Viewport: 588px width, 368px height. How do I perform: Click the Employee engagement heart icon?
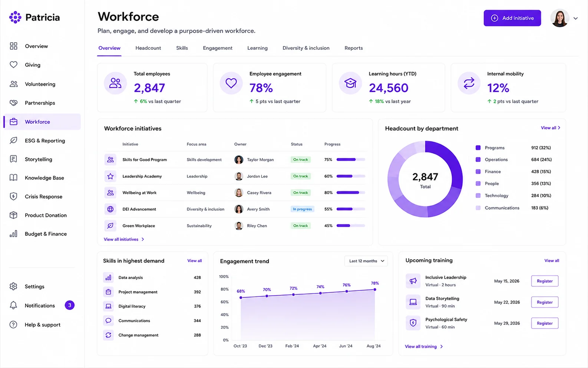point(231,83)
